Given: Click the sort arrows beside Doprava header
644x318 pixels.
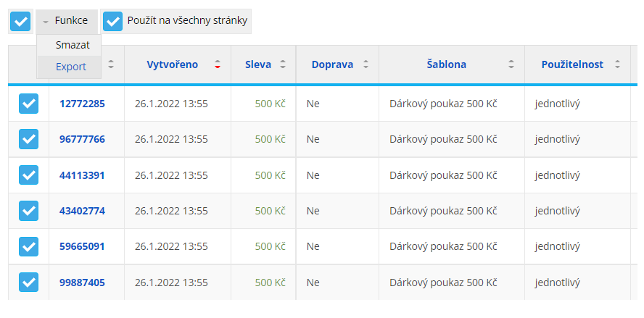Looking at the screenshot, I should coord(366,64).
